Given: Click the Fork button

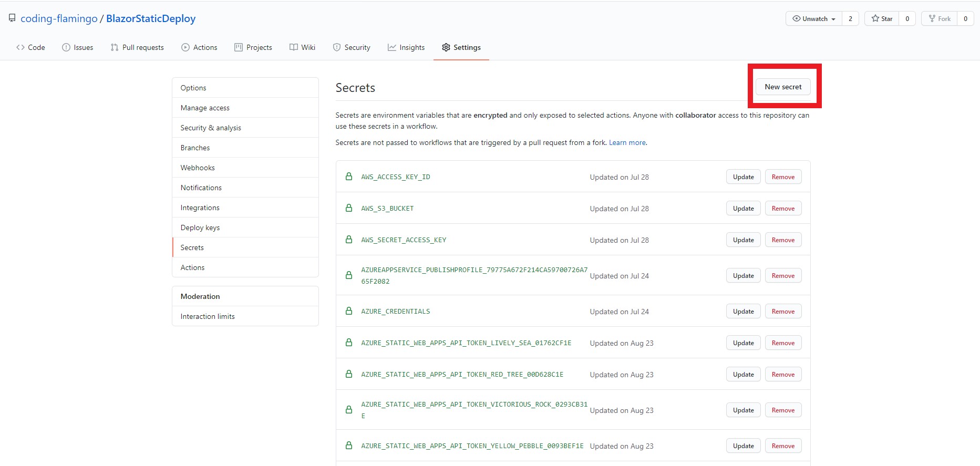Looking at the screenshot, I should pyautogui.click(x=939, y=18).
